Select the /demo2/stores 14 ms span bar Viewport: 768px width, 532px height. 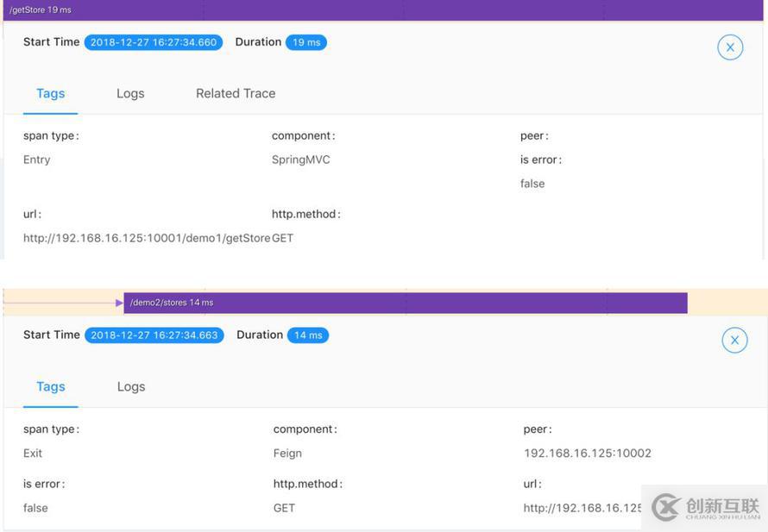(x=406, y=303)
